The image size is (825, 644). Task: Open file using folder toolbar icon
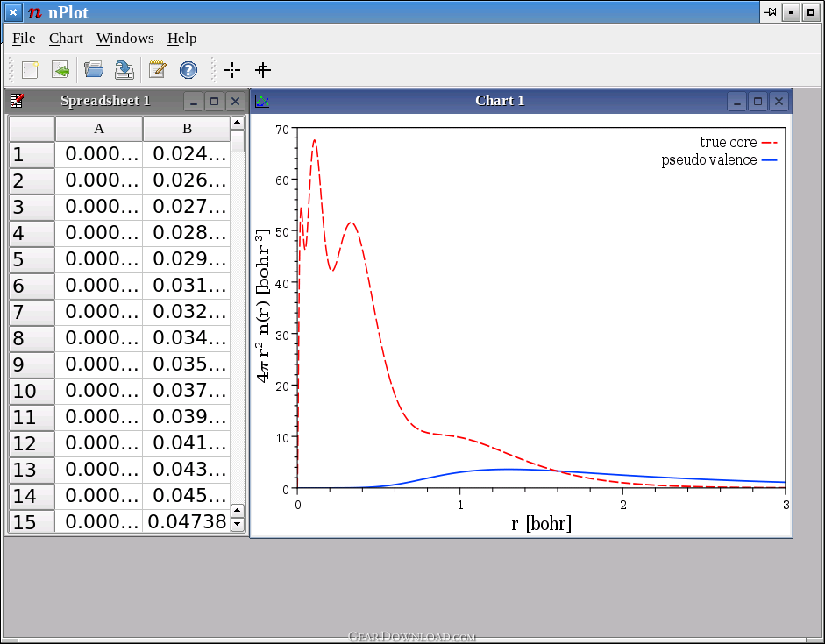tap(94, 70)
